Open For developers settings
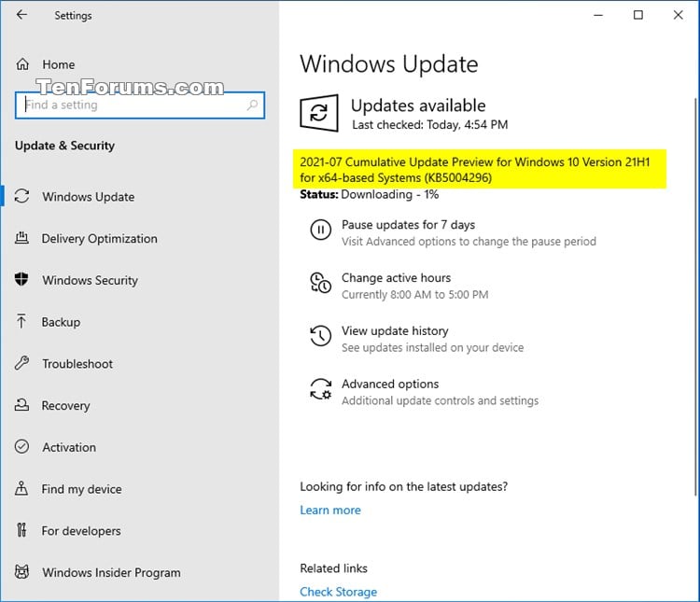This screenshot has height=602, width=700. click(x=81, y=531)
